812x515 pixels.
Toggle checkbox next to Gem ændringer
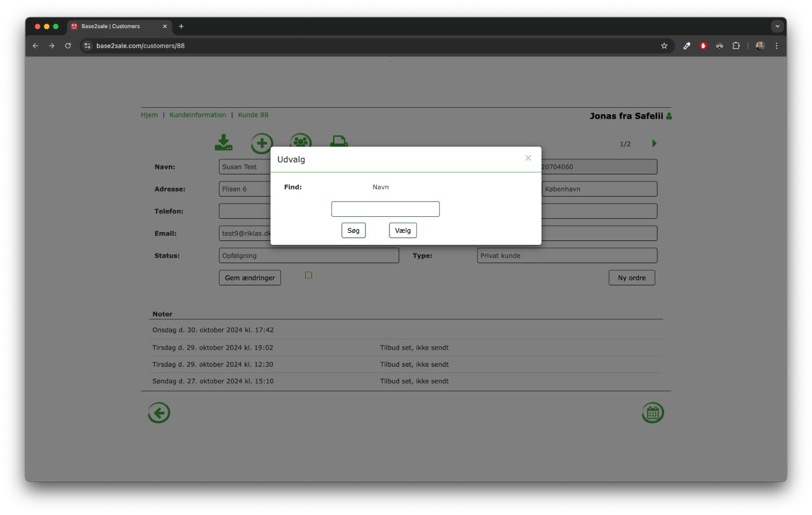(x=309, y=275)
